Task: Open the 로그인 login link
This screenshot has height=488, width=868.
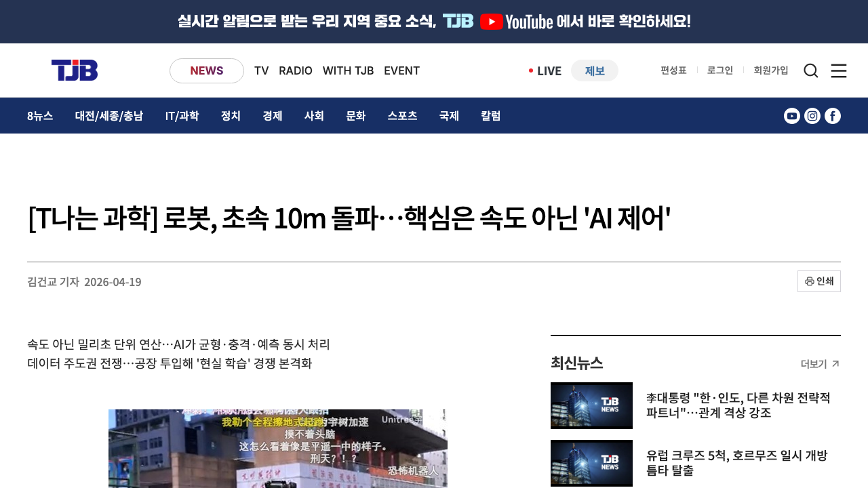Action: pyautogui.click(x=720, y=70)
